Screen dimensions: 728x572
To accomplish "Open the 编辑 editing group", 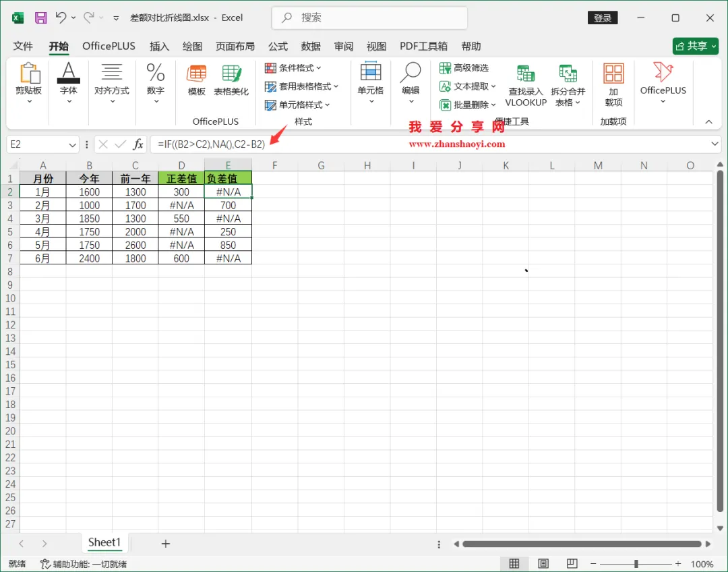I will click(x=411, y=83).
